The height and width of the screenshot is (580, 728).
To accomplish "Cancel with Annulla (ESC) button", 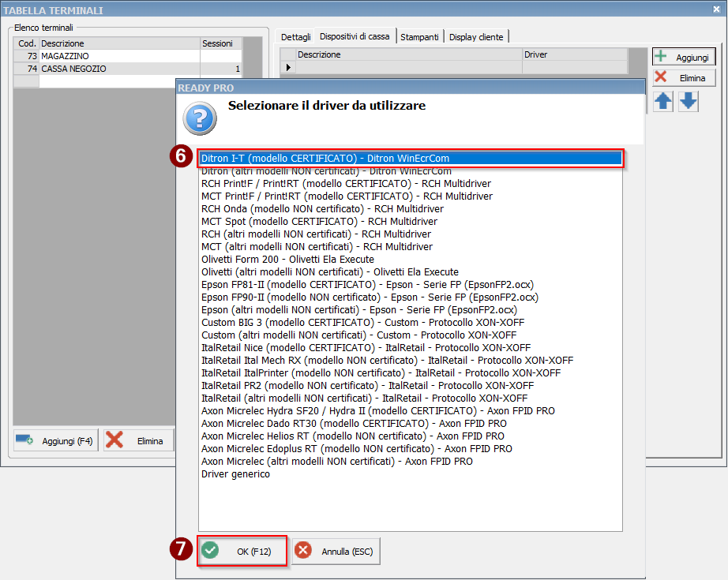I will tap(336, 552).
